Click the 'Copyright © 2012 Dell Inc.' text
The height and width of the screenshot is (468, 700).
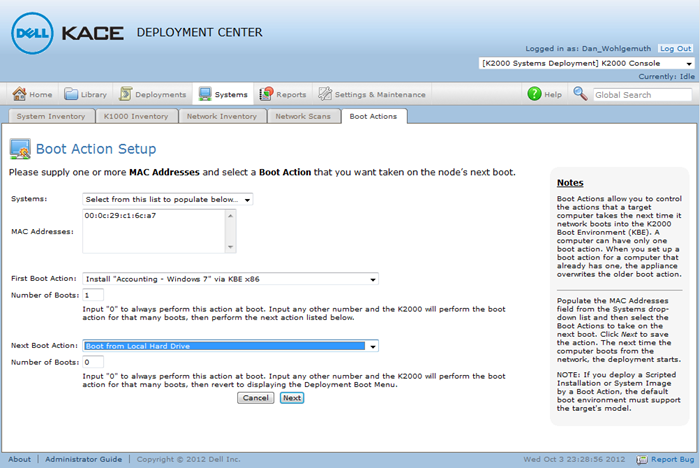[188, 459]
